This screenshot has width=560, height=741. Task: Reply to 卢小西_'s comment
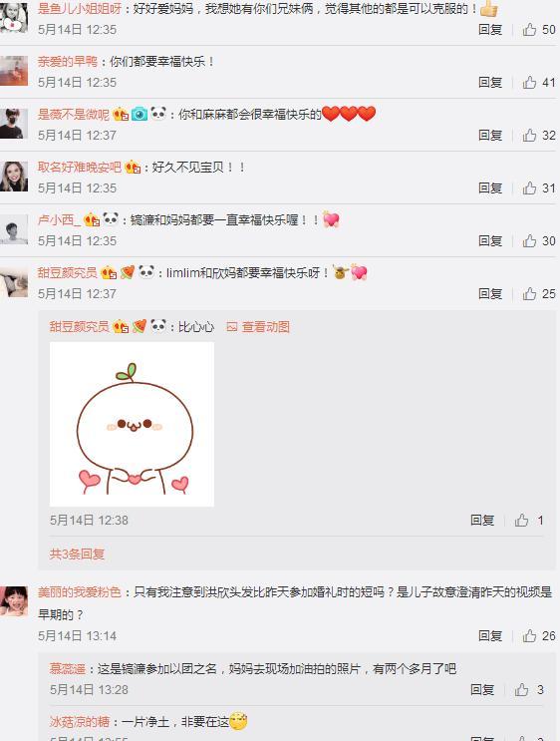coord(490,241)
